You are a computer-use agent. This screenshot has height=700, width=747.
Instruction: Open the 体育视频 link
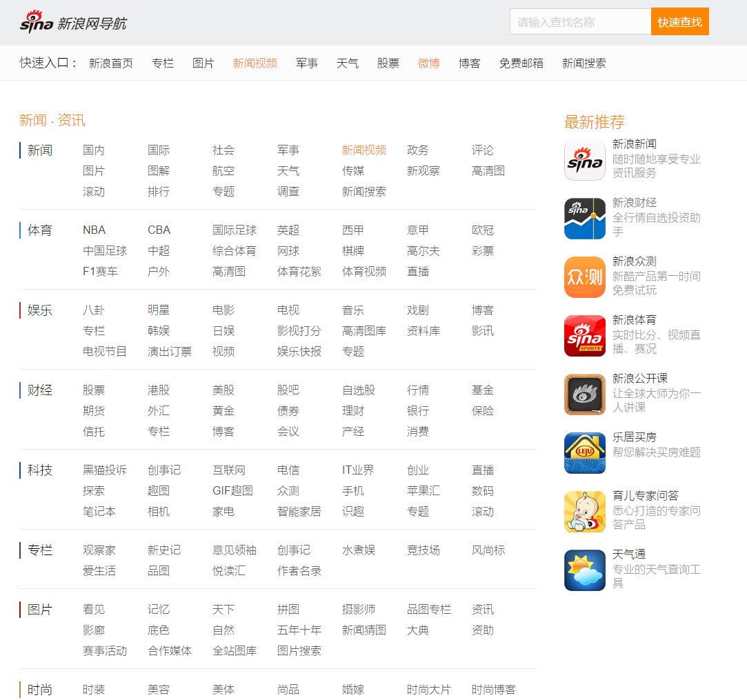(x=364, y=272)
